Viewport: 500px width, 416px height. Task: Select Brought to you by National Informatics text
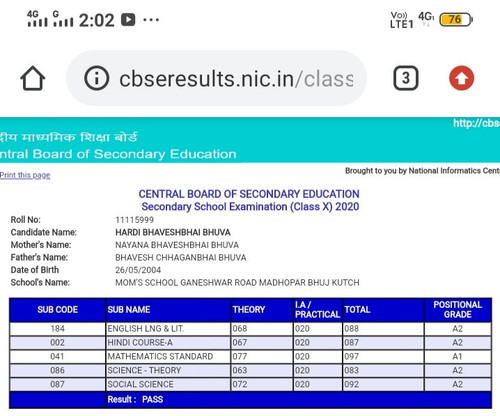(422, 171)
